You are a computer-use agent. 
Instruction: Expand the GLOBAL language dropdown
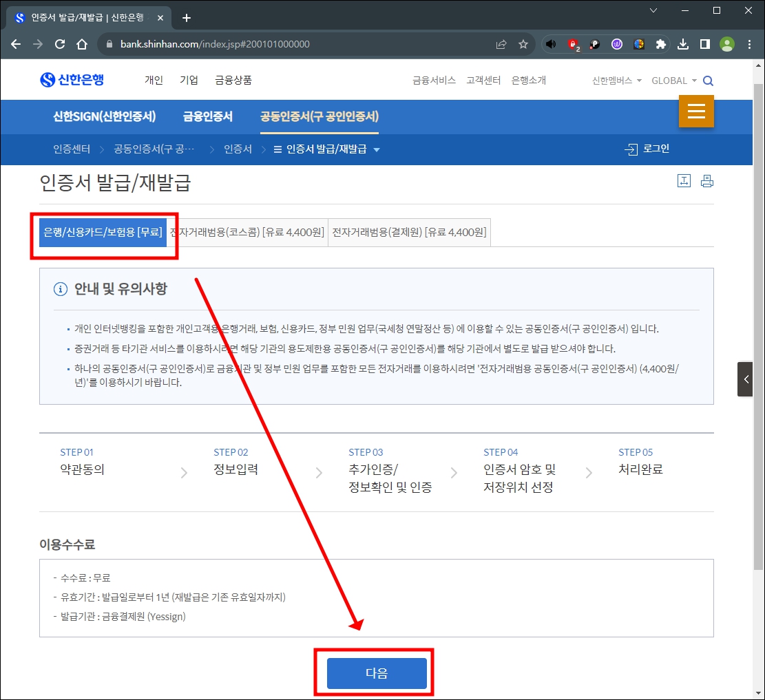[674, 81]
